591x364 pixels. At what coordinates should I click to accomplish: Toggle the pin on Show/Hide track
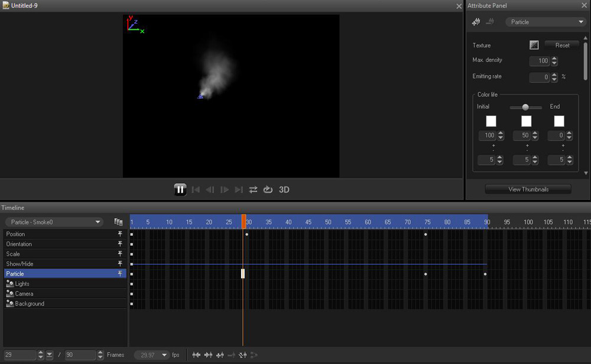[120, 264]
